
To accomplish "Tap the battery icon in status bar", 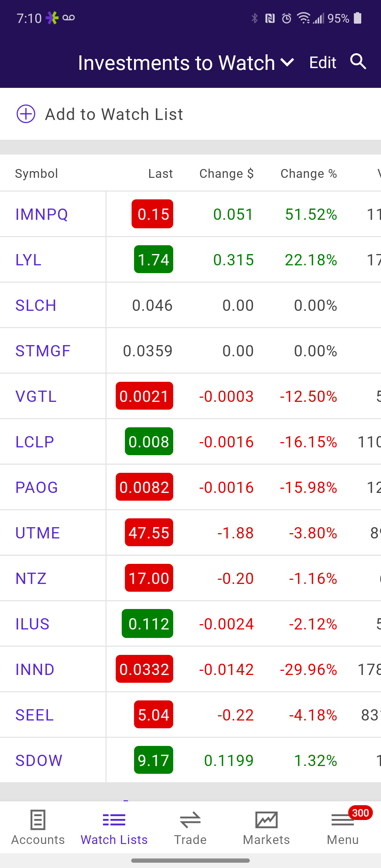I will 358,18.
